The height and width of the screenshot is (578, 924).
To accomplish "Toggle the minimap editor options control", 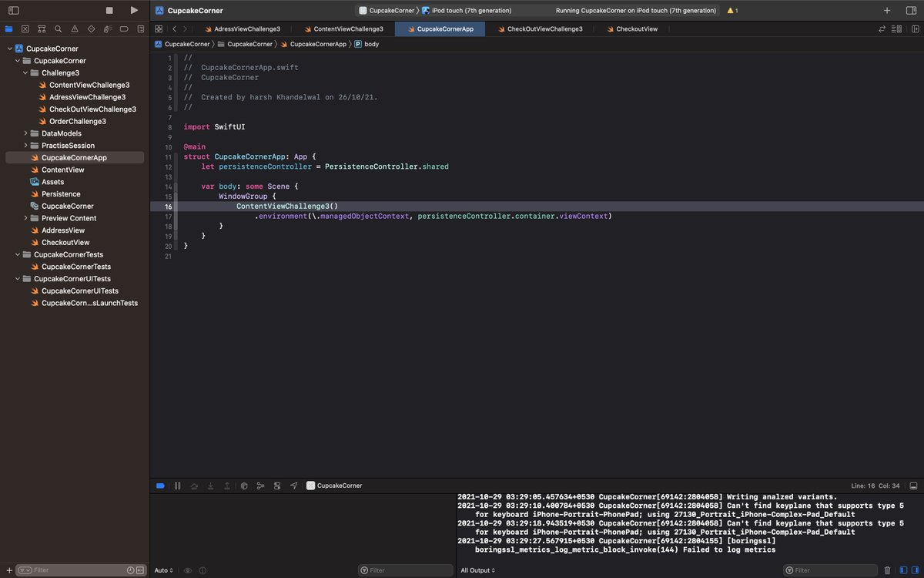I will pyautogui.click(x=898, y=29).
